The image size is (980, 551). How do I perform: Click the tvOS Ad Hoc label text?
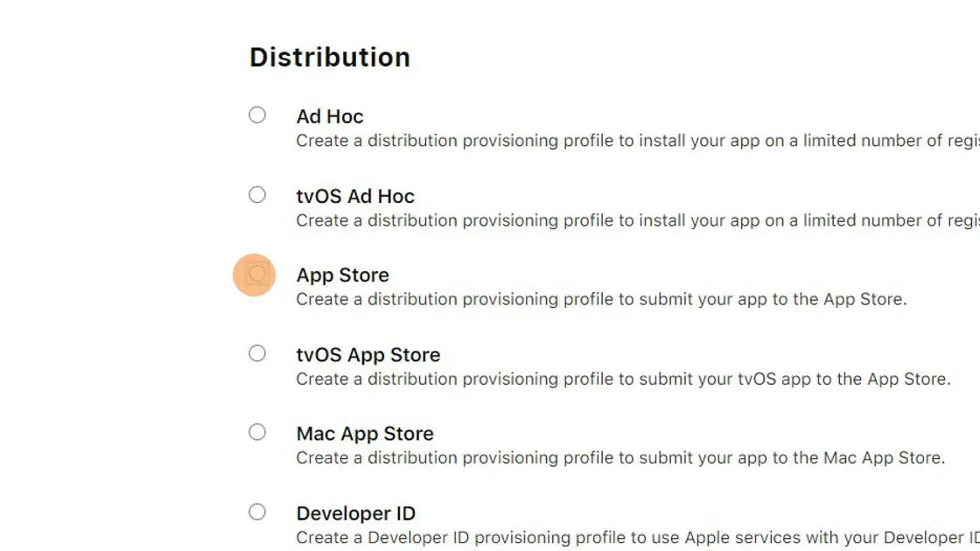tap(355, 196)
